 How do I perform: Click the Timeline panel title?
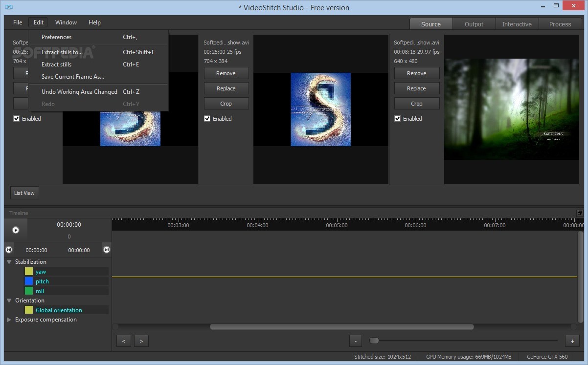pos(19,213)
